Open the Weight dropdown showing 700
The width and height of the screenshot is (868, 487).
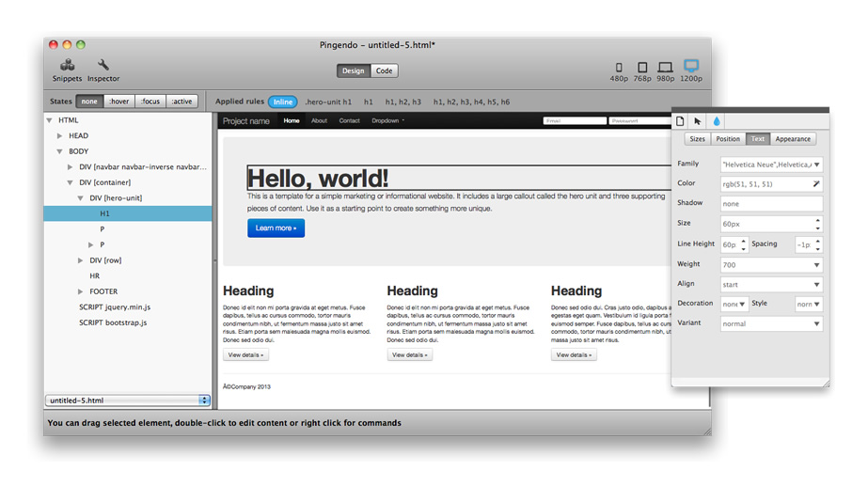pyautogui.click(x=771, y=264)
